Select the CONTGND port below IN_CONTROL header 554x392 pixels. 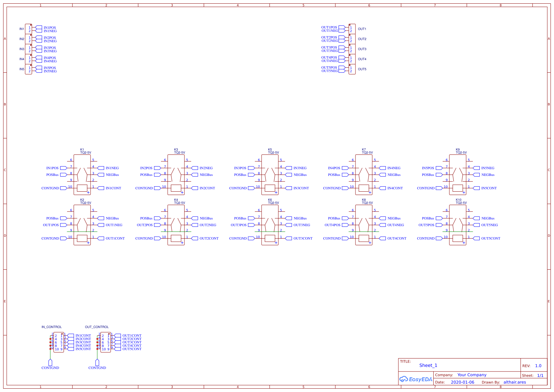[x=50, y=363]
